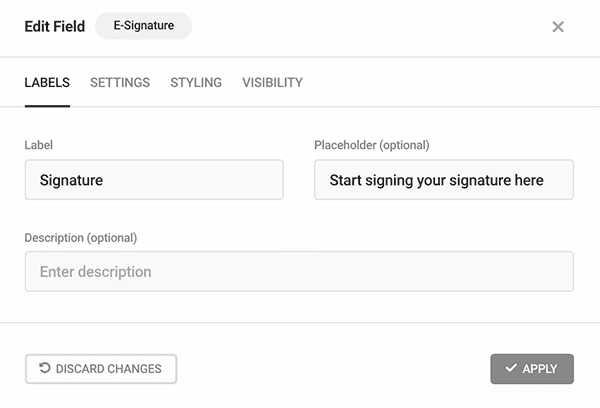Go to the STYLING tab

coord(196,83)
